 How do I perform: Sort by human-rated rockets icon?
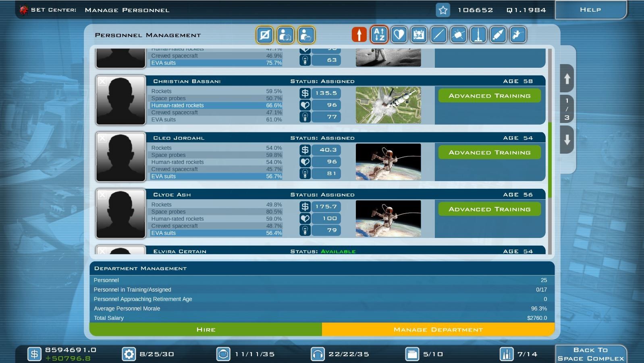478,35
